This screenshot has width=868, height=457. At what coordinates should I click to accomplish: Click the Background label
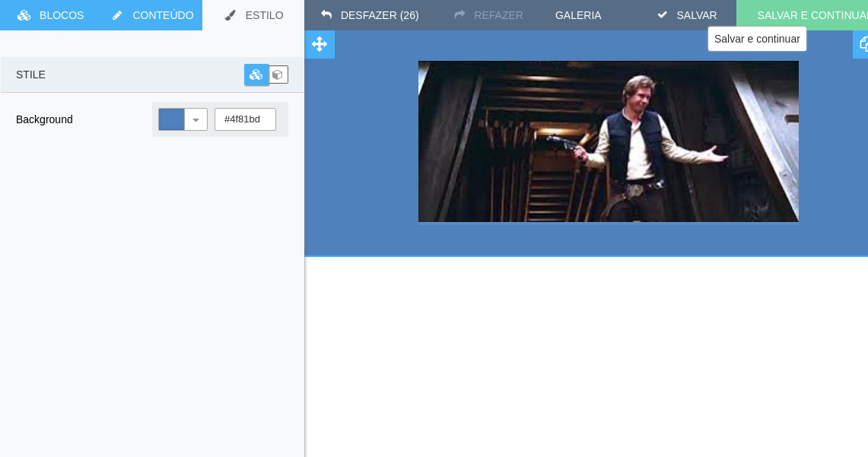point(44,119)
